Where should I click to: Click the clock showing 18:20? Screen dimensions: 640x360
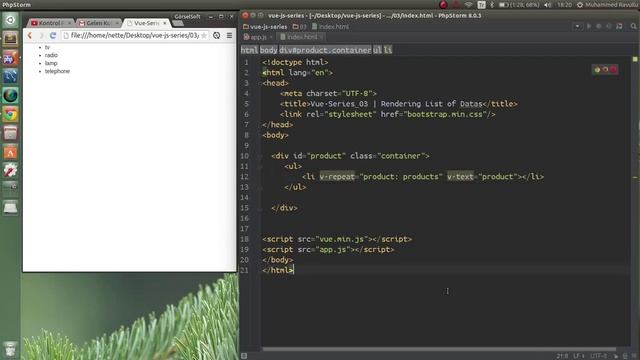564,5
